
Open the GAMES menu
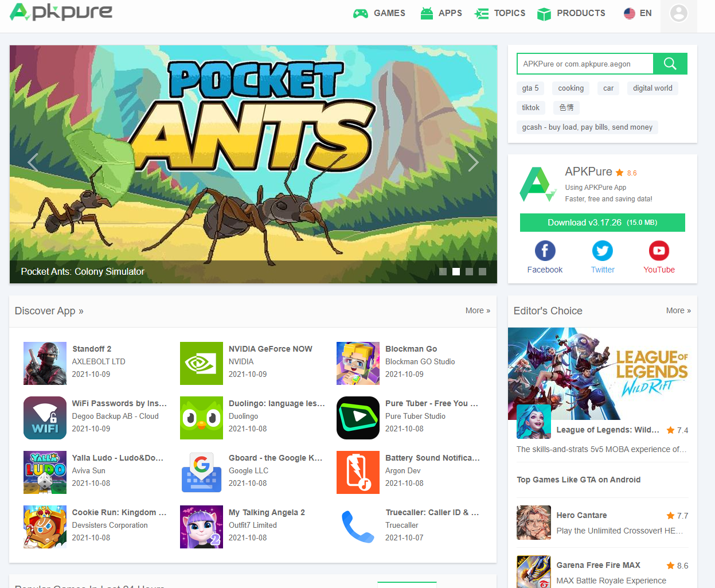(379, 13)
